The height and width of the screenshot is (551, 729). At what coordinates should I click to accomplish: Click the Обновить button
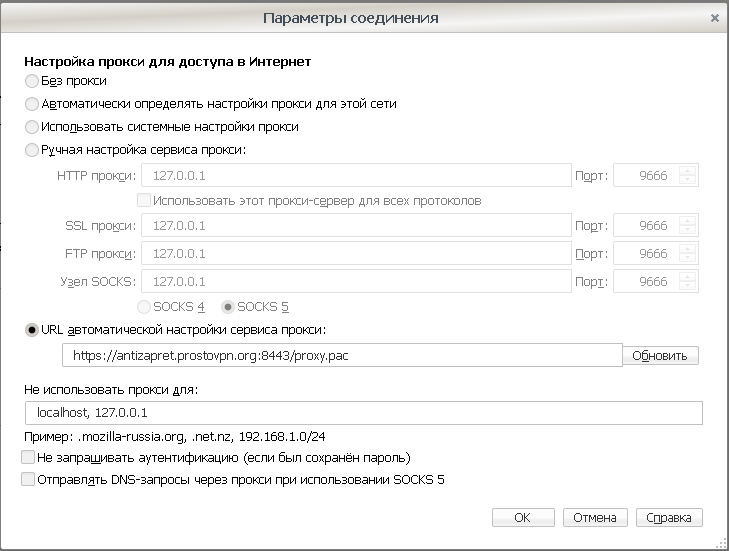tap(660, 356)
